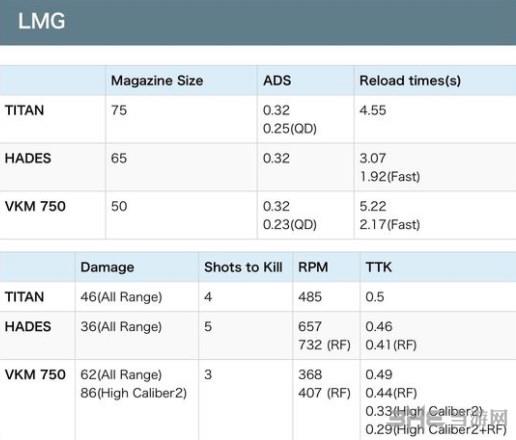Click the RPM column header
The image size is (516, 440).
tap(313, 267)
